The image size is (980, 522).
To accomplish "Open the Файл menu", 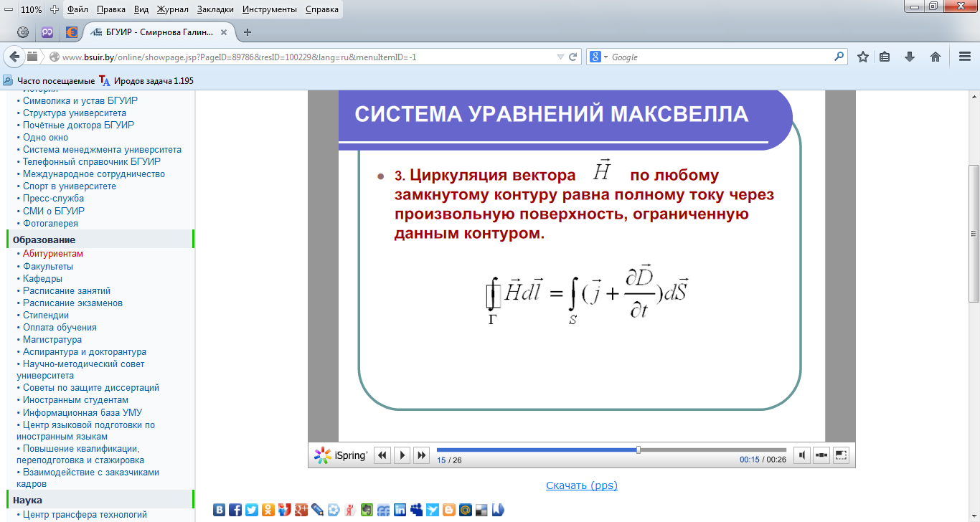I will tap(78, 9).
